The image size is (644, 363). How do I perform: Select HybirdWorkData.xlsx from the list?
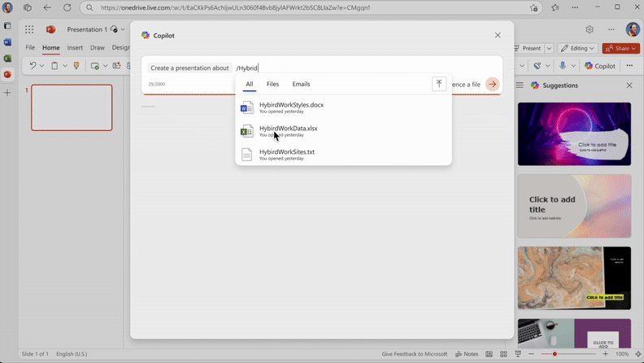[x=343, y=131]
